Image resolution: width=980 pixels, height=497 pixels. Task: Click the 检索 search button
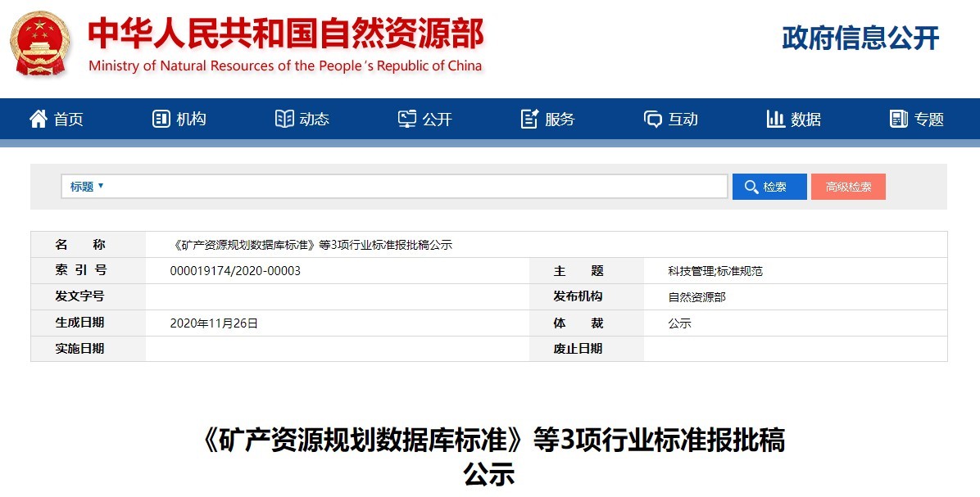769,187
